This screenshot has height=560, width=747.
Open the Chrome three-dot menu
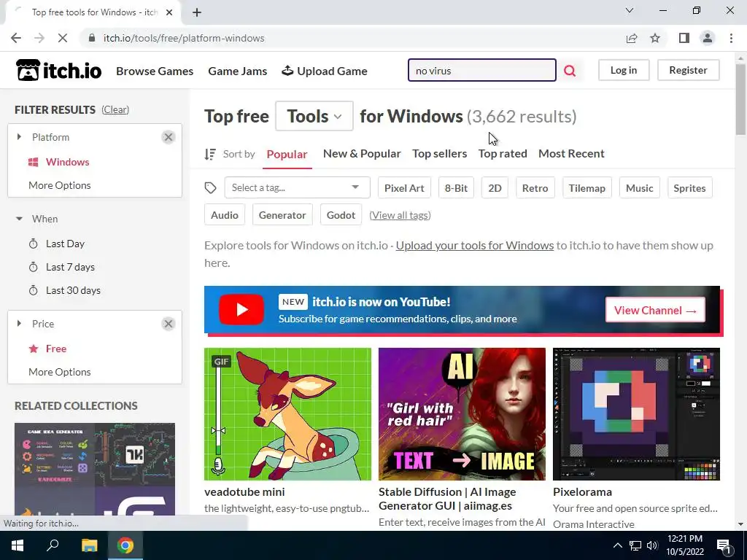(731, 38)
